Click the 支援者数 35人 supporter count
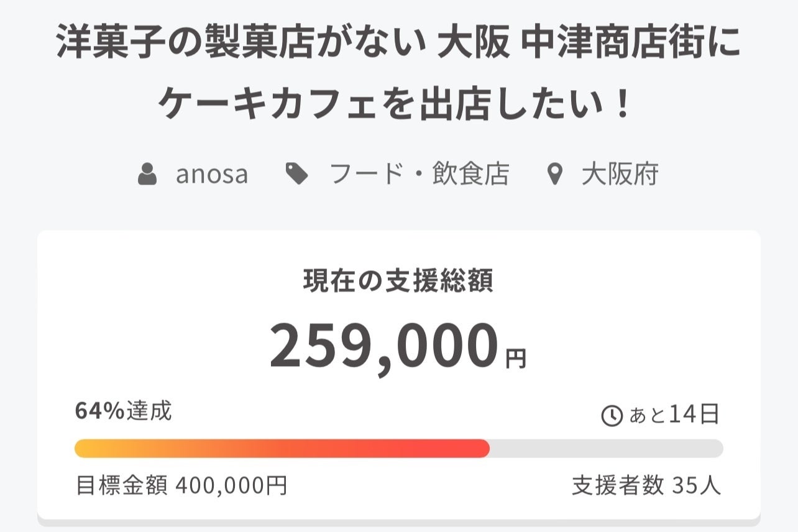The height and width of the screenshot is (532, 798). 646,485
